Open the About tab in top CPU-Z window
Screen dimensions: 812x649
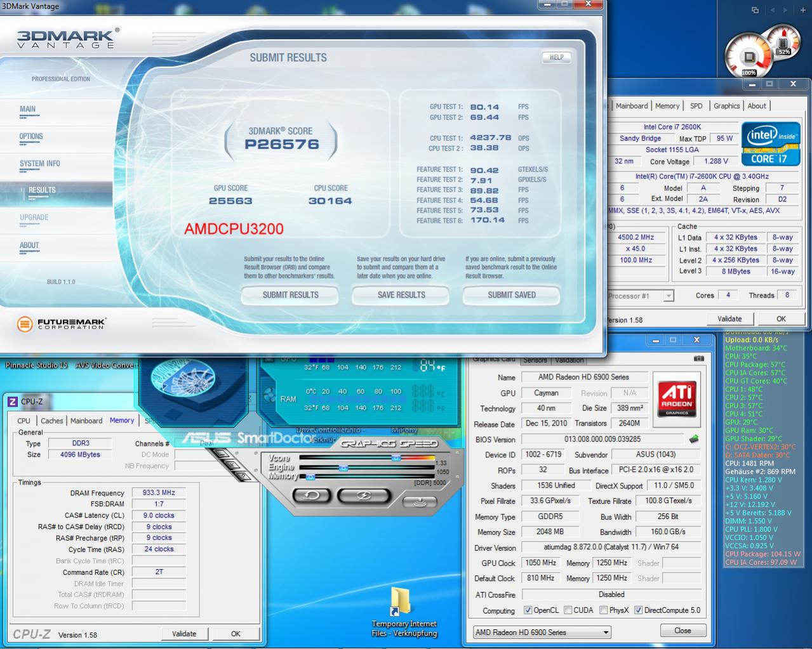(757, 106)
